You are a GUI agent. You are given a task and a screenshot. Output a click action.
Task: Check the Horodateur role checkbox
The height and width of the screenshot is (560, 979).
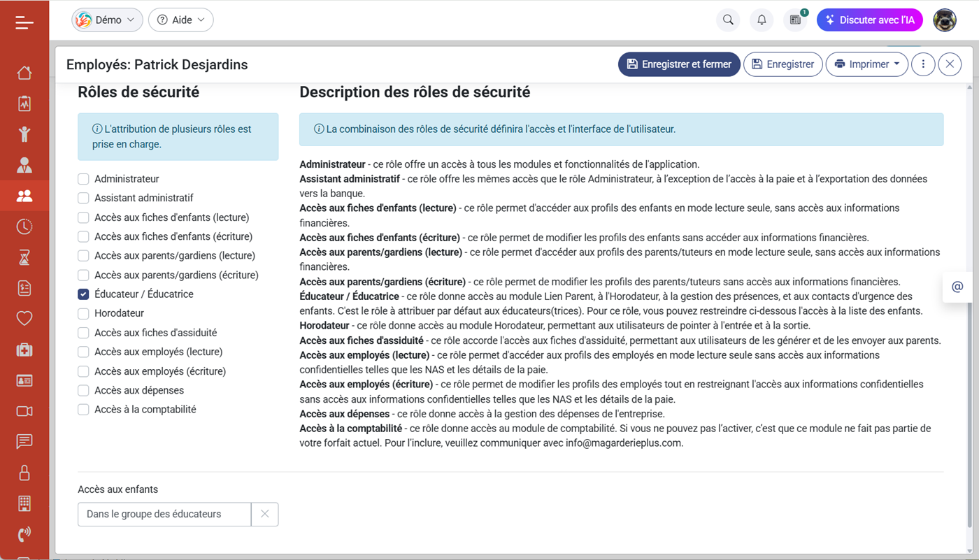pos(83,313)
